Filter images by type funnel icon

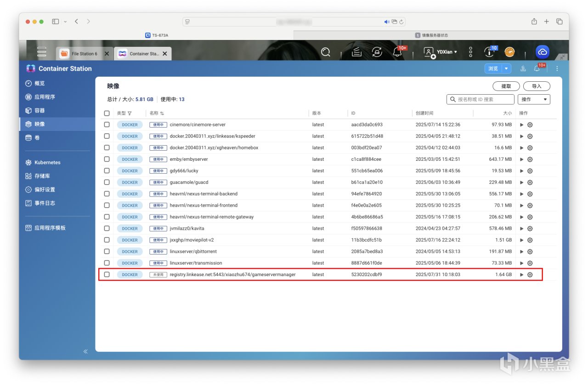pos(130,113)
